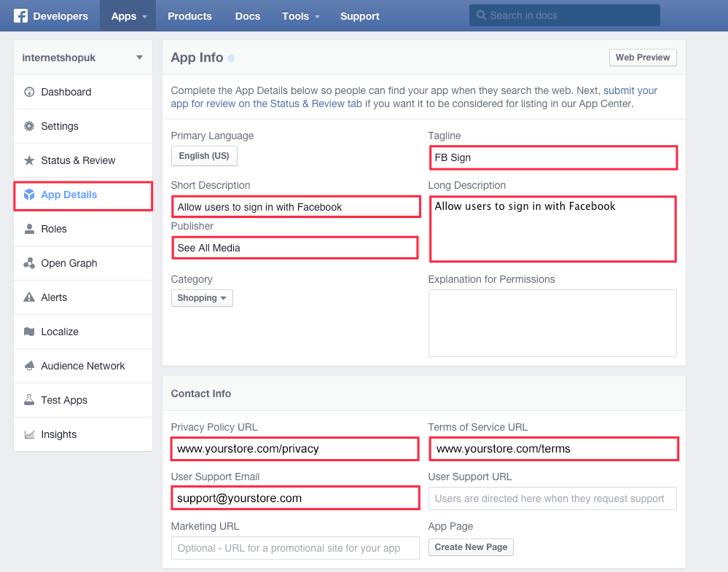Click the search magnifier icon

[482, 15]
